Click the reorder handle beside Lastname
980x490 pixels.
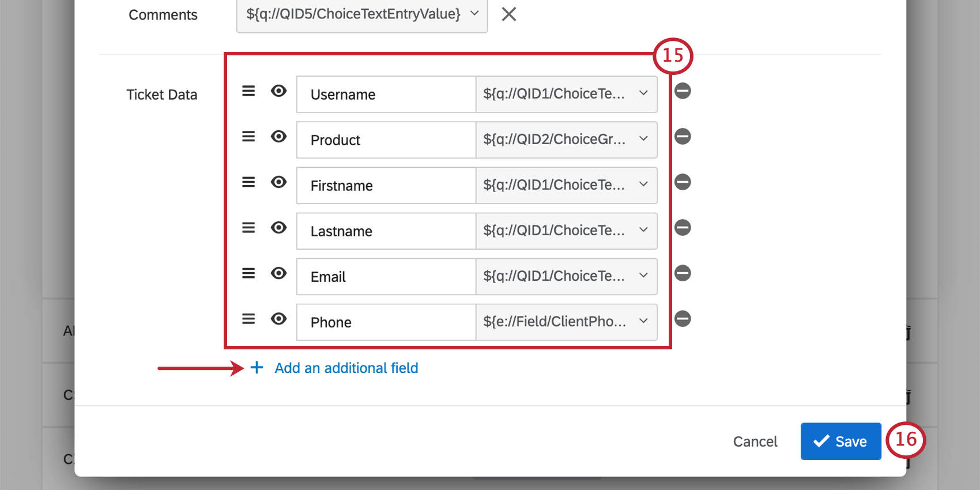248,228
